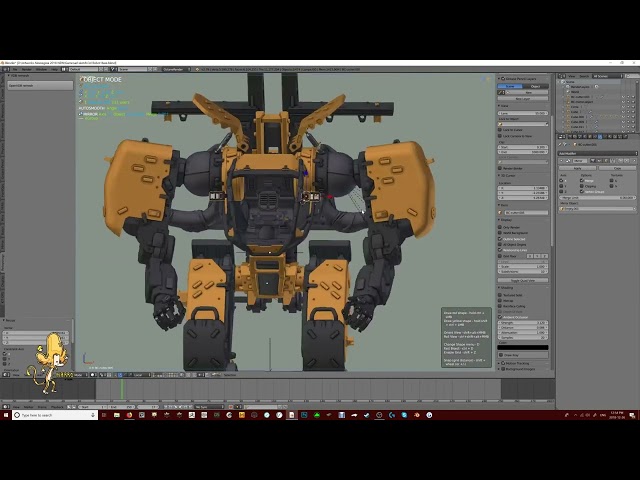Move the Mirror modifier down arrow
The width and height of the screenshot is (640, 480).
click(x=627, y=161)
